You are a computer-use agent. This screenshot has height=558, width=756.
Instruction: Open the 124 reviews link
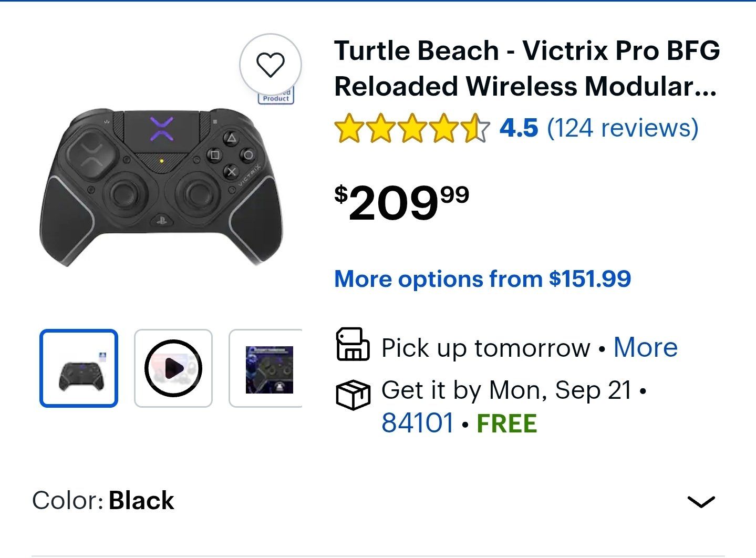pyautogui.click(x=623, y=128)
